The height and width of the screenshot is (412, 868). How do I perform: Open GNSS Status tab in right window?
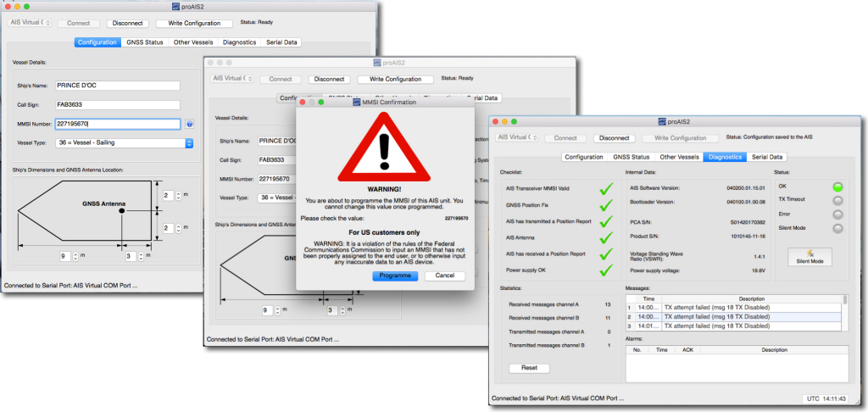(x=631, y=157)
